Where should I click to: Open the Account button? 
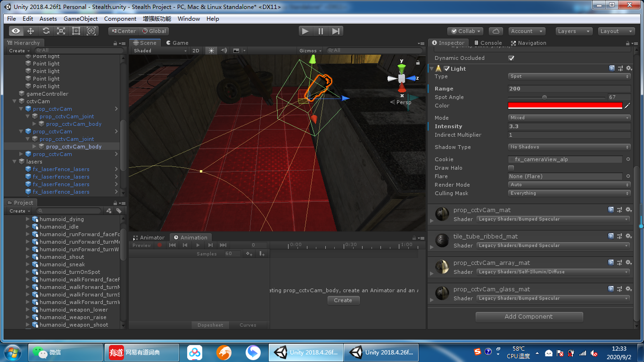point(527,31)
